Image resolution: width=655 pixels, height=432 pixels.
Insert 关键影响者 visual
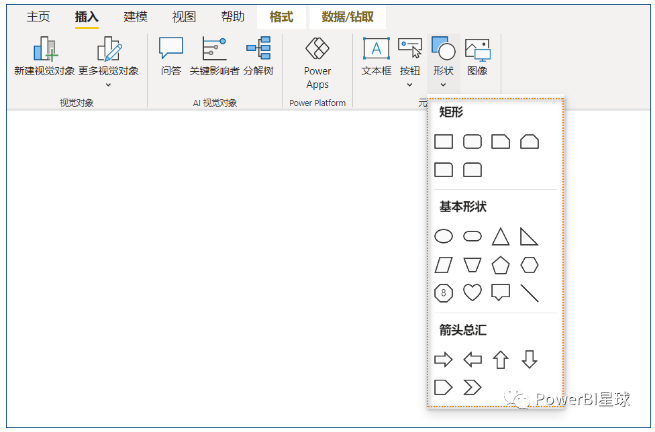(x=214, y=56)
